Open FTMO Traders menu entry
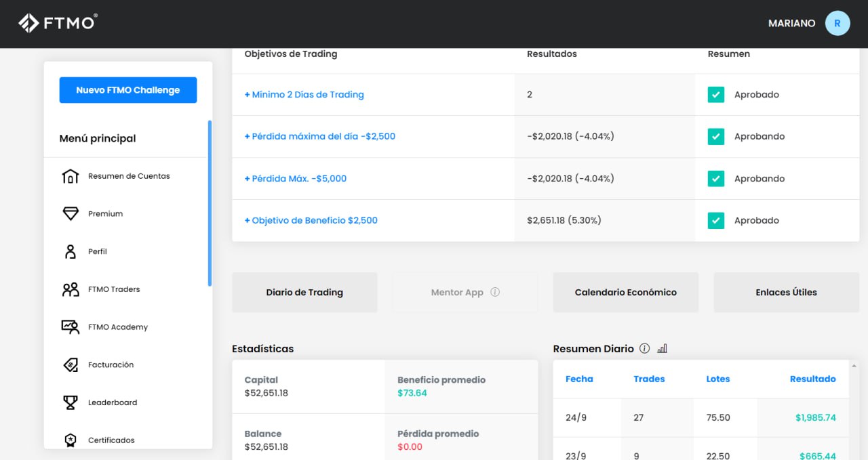868x460 pixels. click(114, 289)
